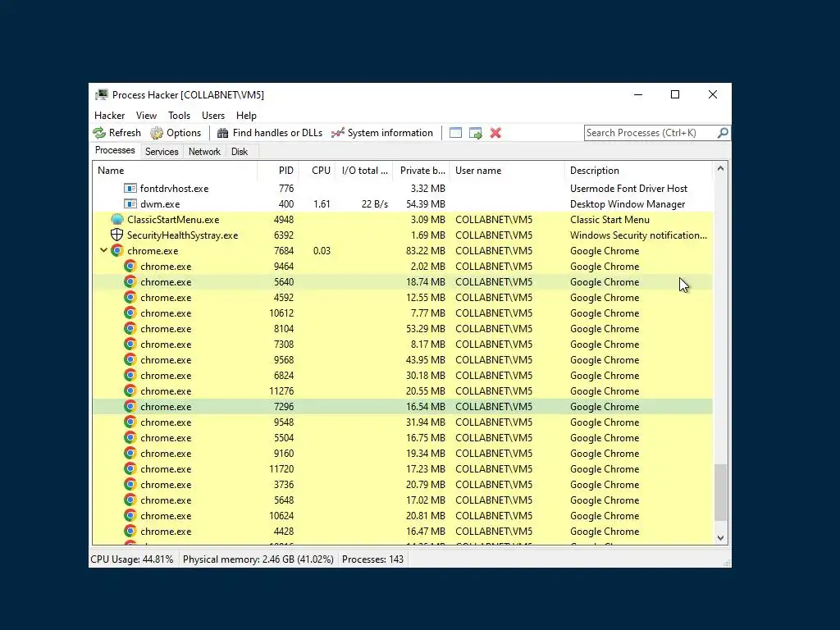Click PID value 11720
The height and width of the screenshot is (630, 840).
coord(281,468)
